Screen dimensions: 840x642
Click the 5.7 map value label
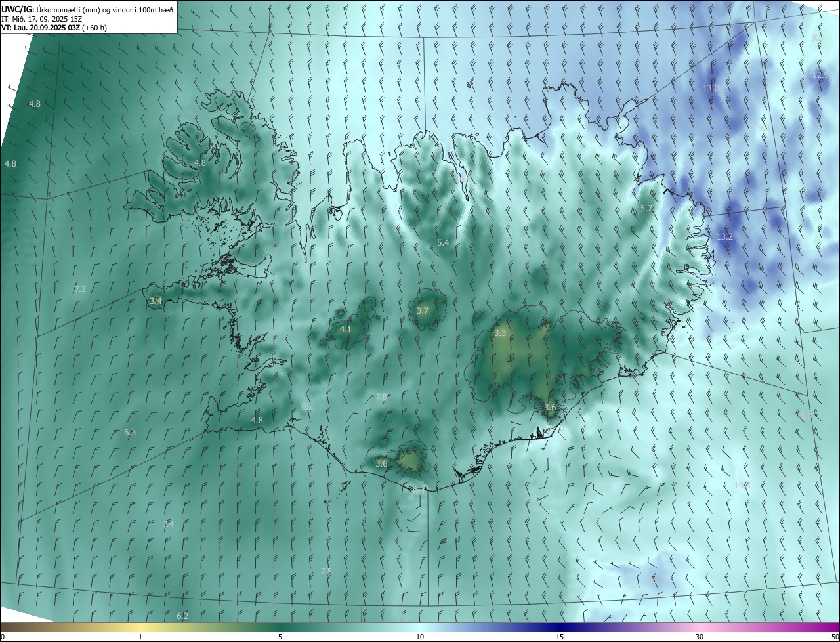point(646,208)
